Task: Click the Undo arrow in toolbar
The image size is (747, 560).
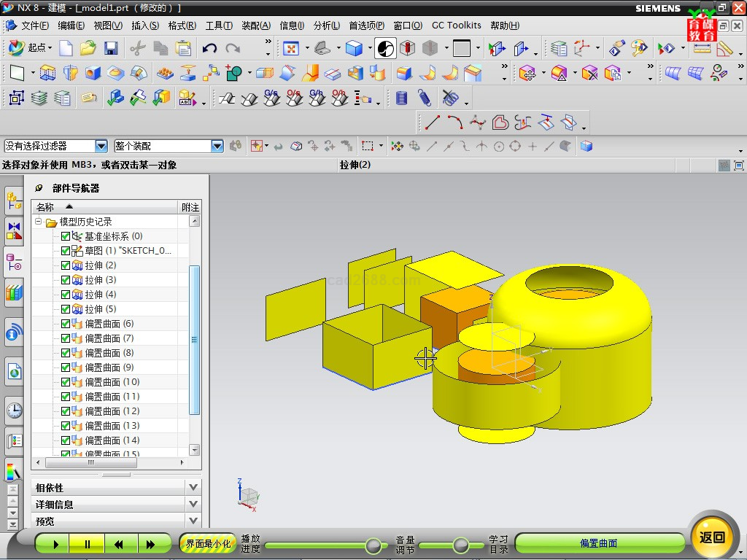Action: (209, 49)
